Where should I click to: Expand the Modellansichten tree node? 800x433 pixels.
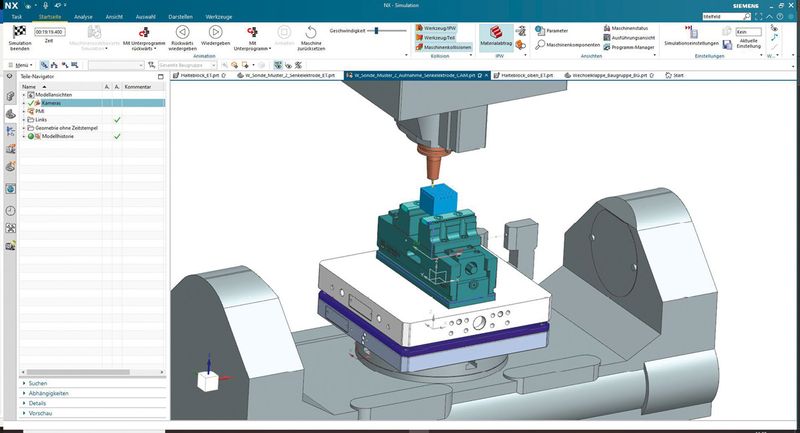(23, 95)
